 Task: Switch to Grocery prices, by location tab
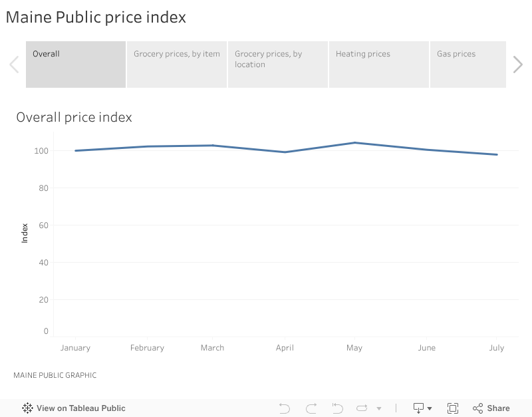[278, 65]
